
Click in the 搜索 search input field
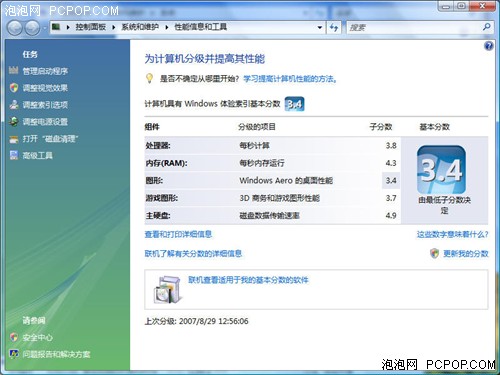pyautogui.click(x=413, y=27)
